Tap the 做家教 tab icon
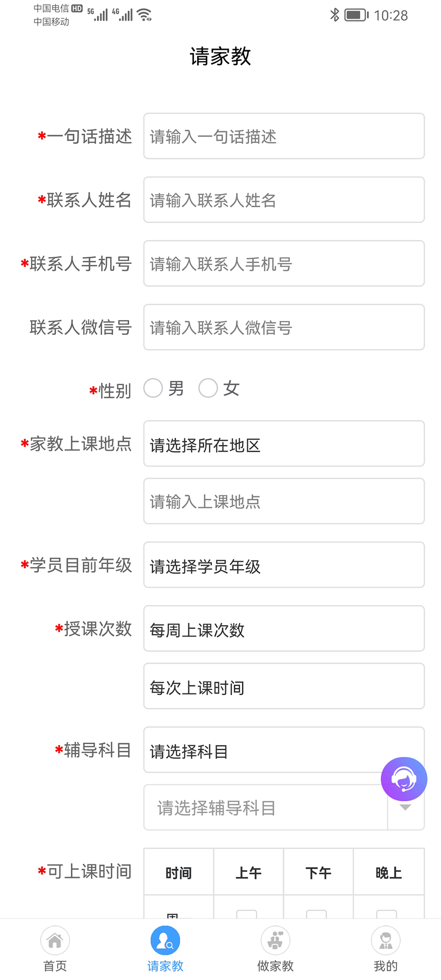This screenshot has height=980, width=441. pos(276,940)
